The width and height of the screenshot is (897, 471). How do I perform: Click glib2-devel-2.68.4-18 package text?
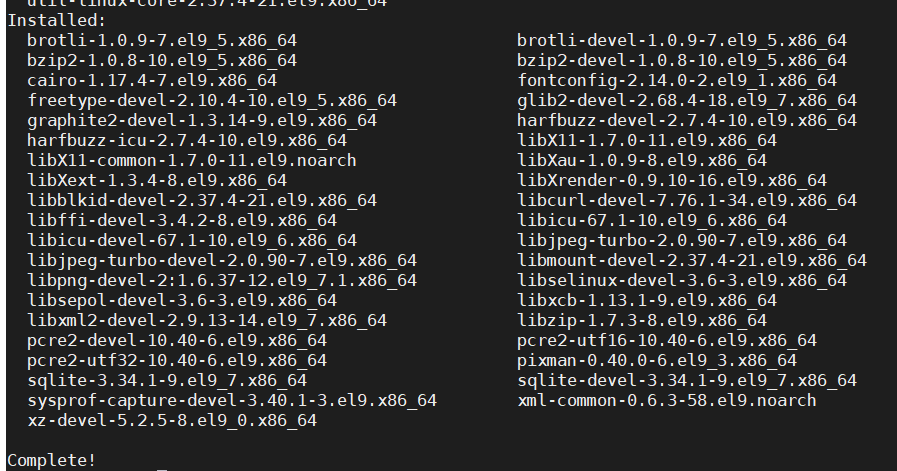coord(686,100)
